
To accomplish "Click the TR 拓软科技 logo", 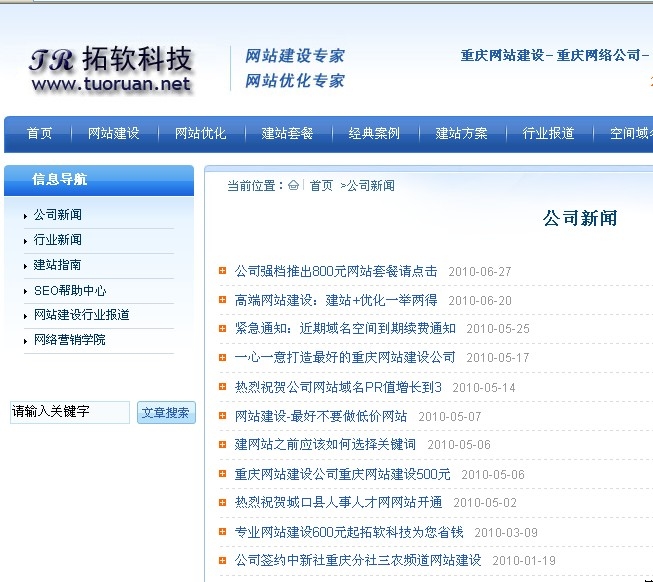I will point(110,70).
